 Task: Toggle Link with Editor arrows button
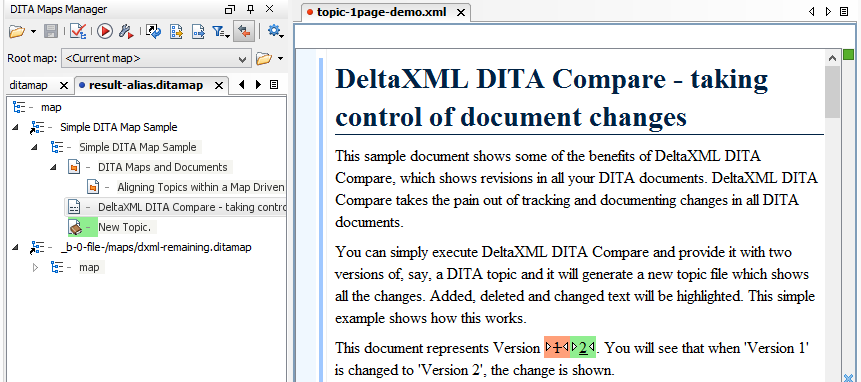244,32
